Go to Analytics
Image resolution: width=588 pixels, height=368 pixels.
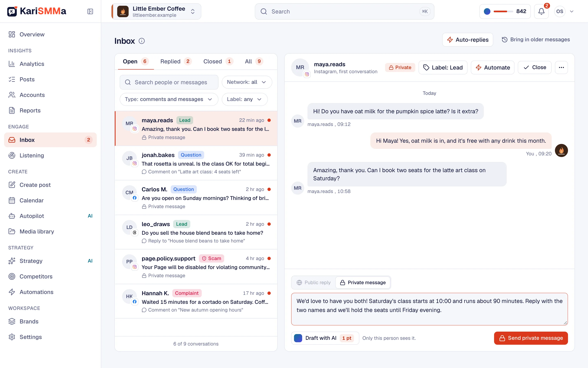(x=50, y=64)
